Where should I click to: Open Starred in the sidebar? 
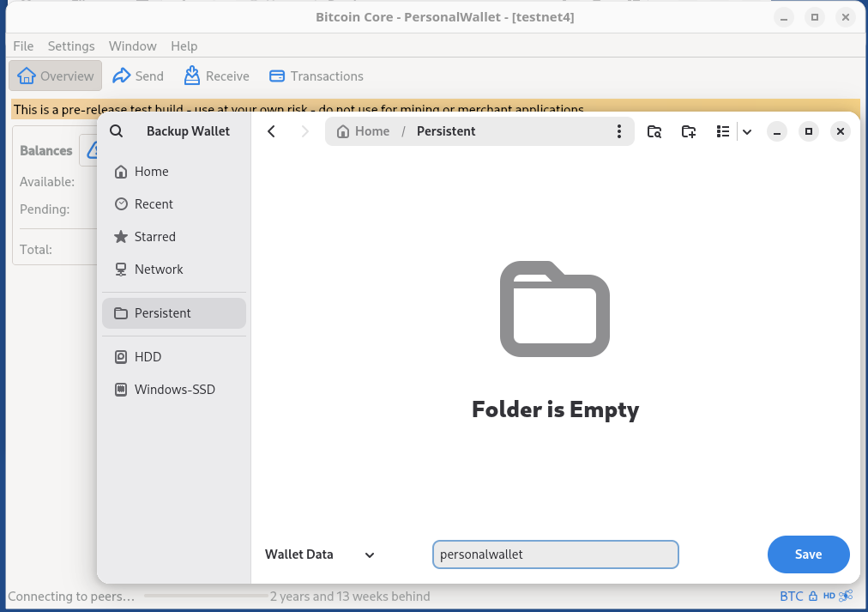pyautogui.click(x=174, y=237)
